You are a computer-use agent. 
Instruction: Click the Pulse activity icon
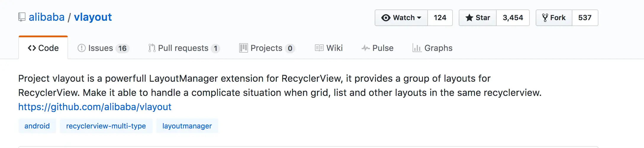366,48
